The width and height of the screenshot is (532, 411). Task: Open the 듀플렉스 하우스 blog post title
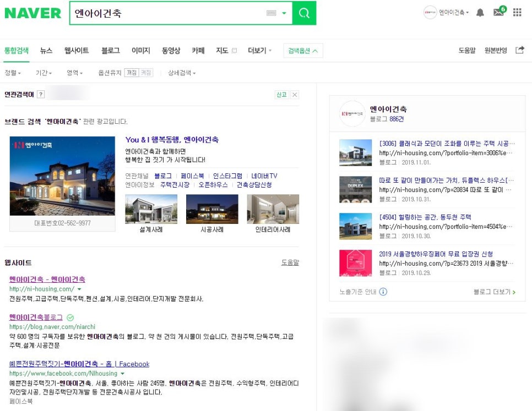[447, 180]
